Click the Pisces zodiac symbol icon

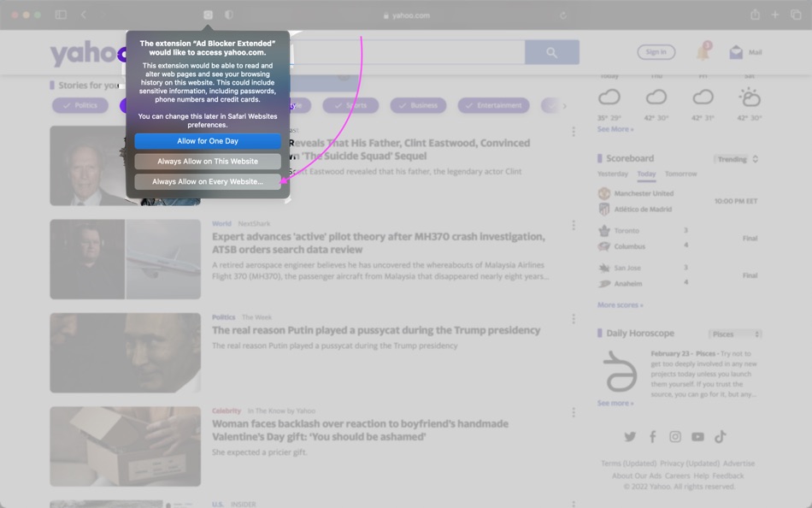click(x=621, y=372)
